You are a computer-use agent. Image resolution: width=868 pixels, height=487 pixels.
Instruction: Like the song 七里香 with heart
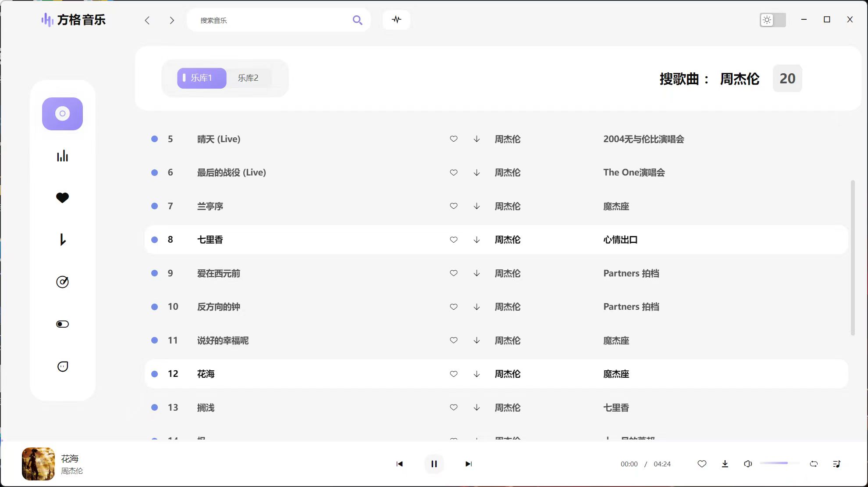454,240
